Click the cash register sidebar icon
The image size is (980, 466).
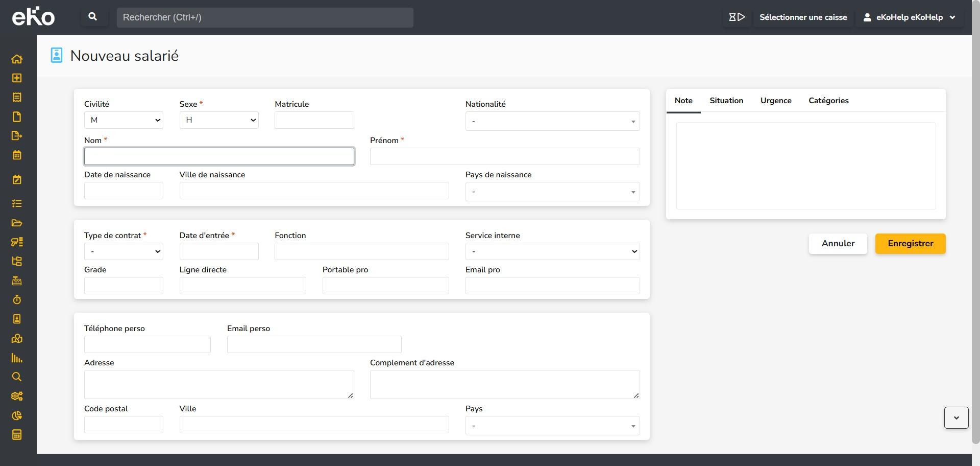[17, 281]
